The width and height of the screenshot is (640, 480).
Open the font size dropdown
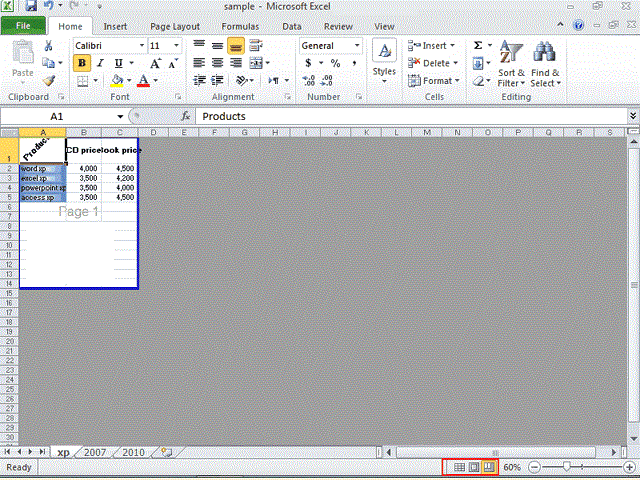tap(176, 46)
